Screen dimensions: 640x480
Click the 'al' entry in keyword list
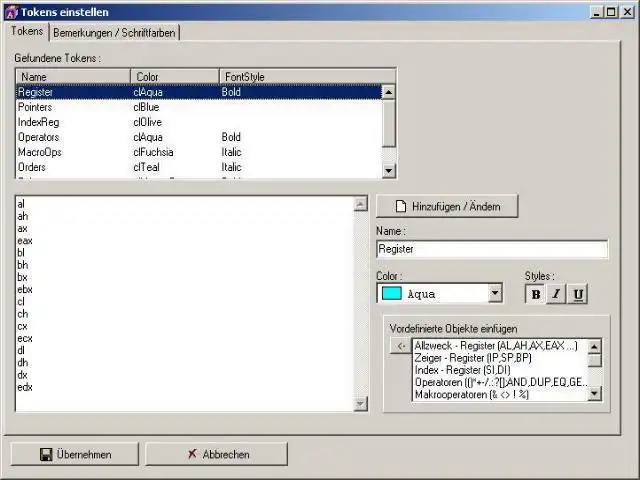(x=21, y=204)
